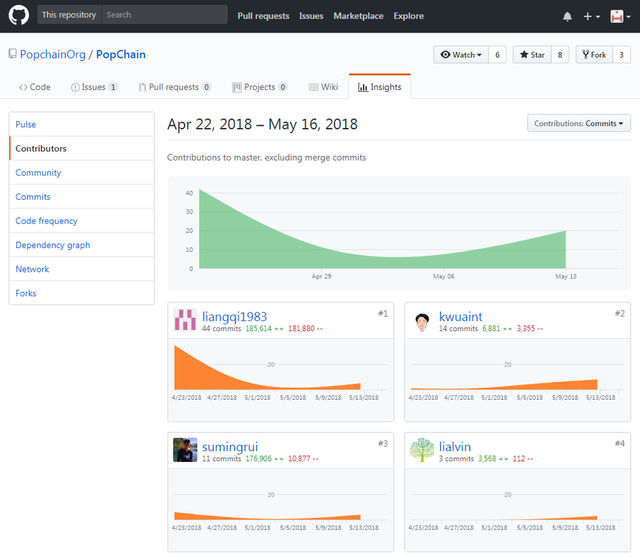Open the PopChain repository link
The image size is (640, 557).
(x=121, y=54)
